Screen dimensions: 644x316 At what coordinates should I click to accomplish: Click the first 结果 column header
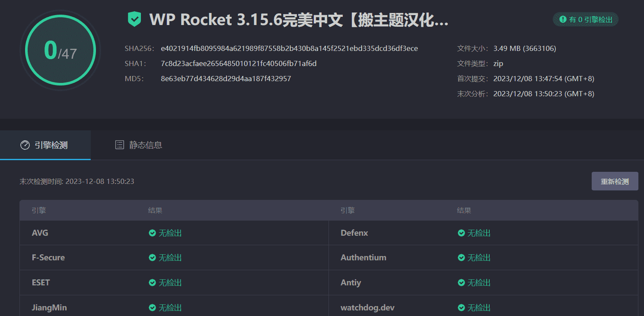155,211
